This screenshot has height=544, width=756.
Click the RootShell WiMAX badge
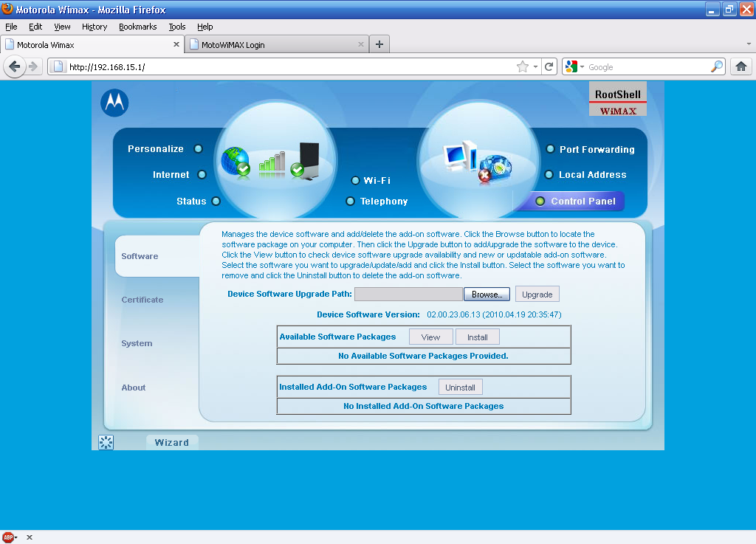(618, 99)
